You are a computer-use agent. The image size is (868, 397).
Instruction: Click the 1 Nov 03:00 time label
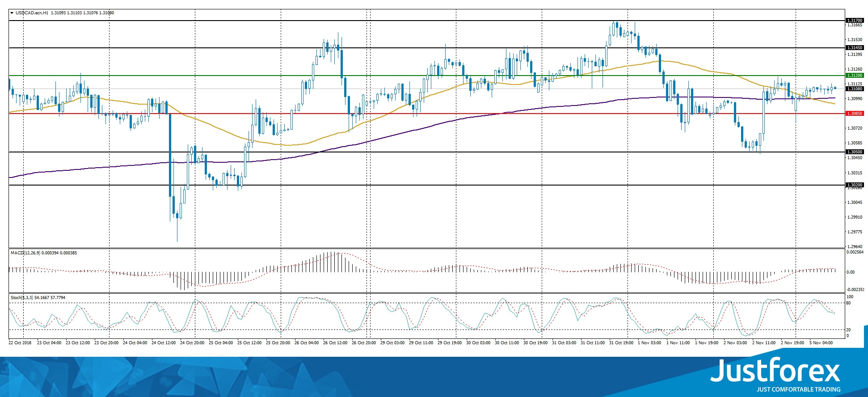coord(649,343)
